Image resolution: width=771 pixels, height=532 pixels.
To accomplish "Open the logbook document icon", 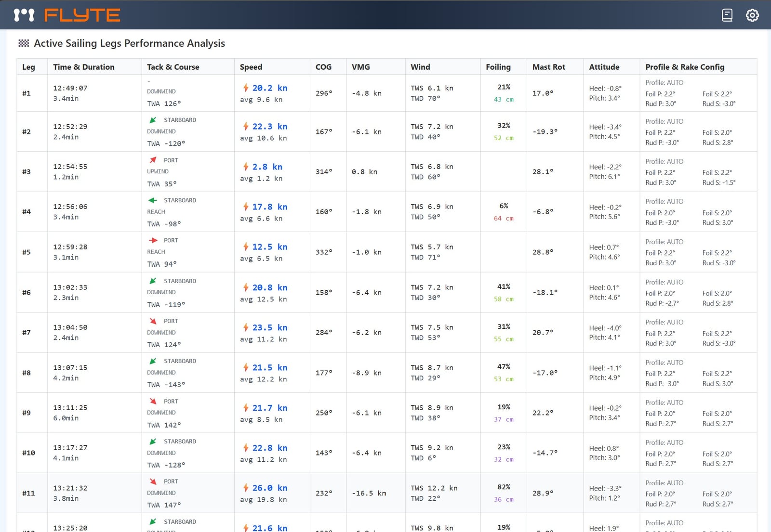I will click(727, 15).
